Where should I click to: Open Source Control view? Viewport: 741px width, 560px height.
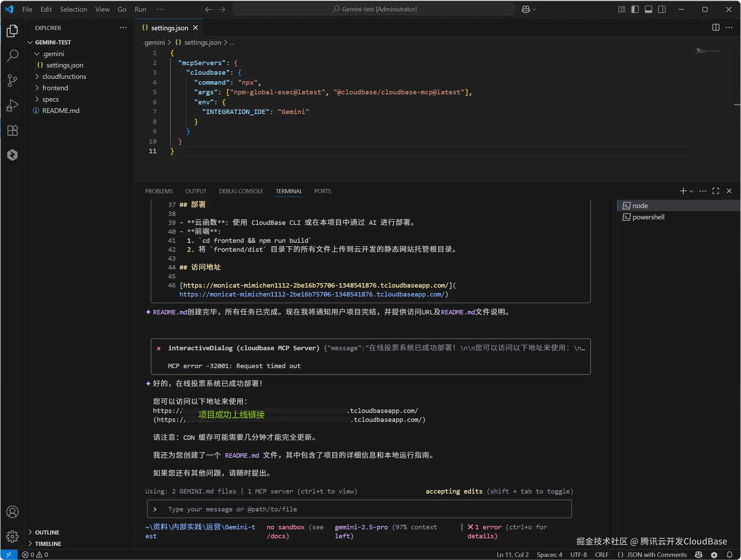[x=12, y=81]
